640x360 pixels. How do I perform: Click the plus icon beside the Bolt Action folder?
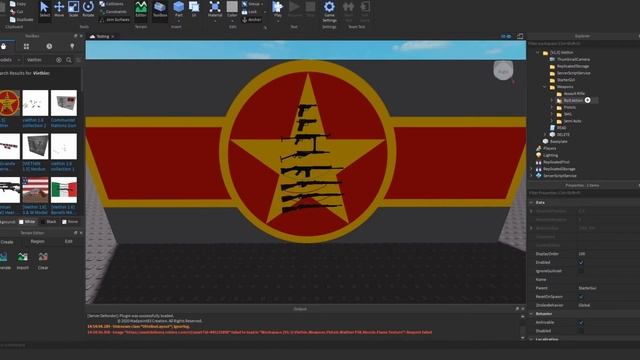pyautogui.click(x=587, y=100)
